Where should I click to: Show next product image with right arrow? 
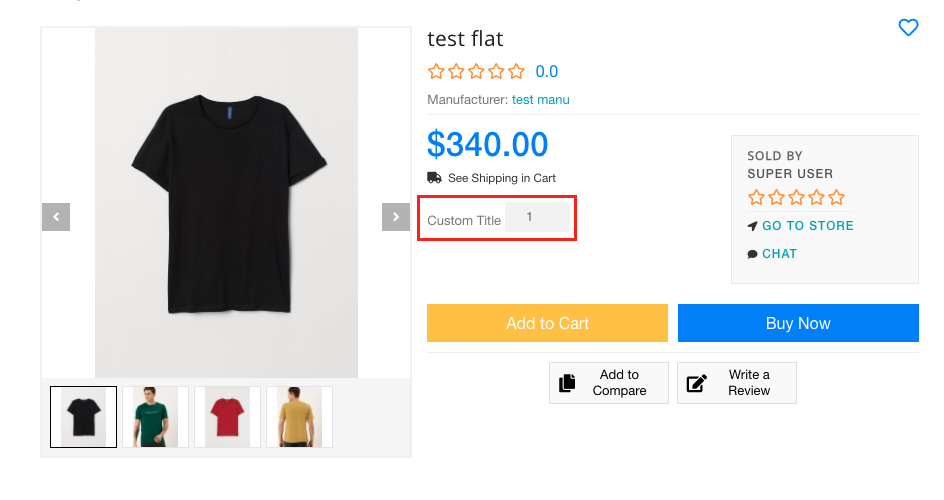(396, 217)
